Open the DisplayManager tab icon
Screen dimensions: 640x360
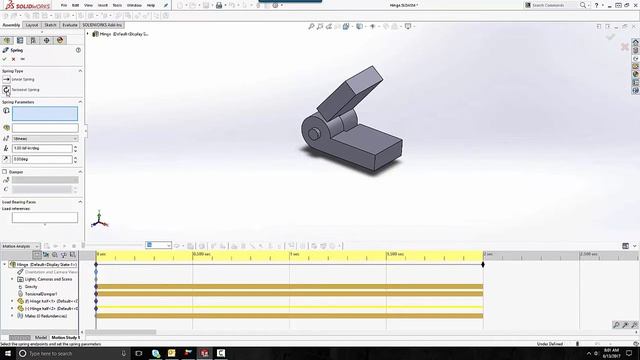pos(60,40)
